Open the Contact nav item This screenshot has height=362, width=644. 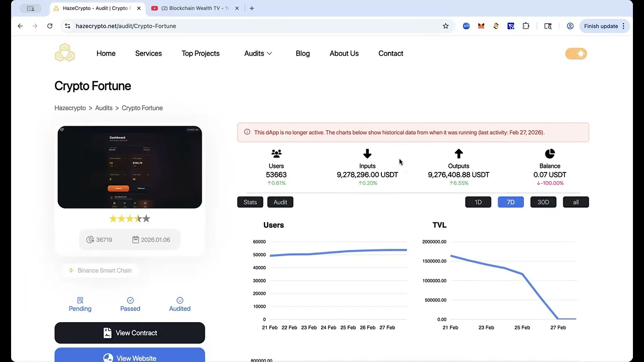391,53
